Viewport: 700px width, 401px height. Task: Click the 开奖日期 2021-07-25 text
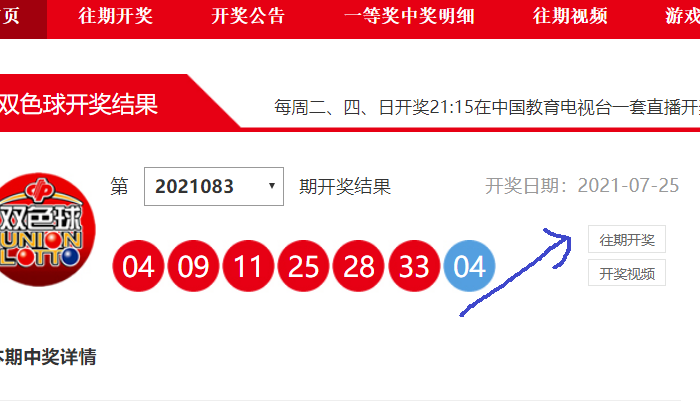[x=582, y=186]
